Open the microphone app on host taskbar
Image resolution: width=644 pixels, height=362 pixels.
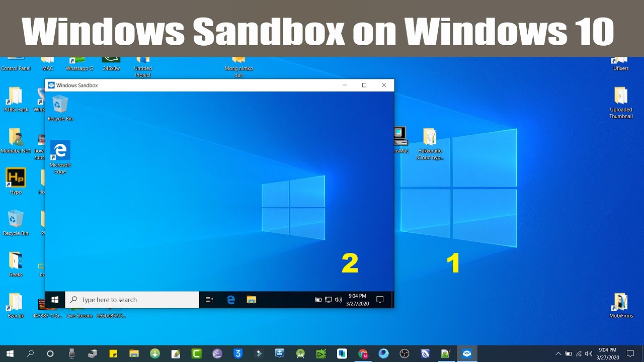71,353
